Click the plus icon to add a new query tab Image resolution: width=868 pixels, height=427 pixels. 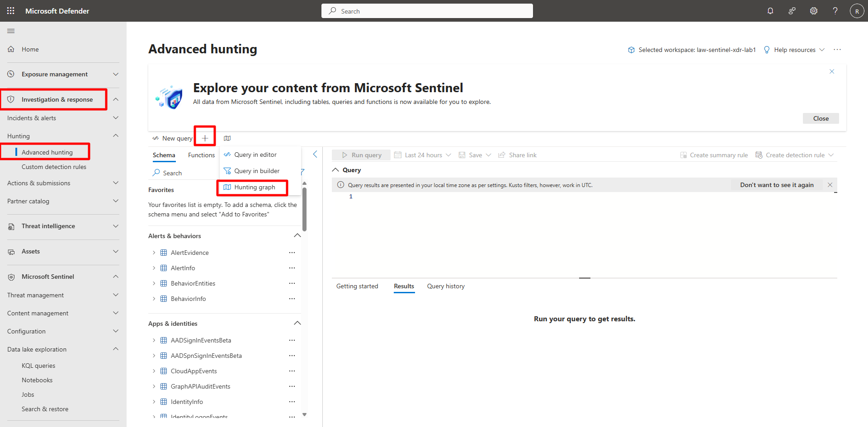click(x=205, y=138)
